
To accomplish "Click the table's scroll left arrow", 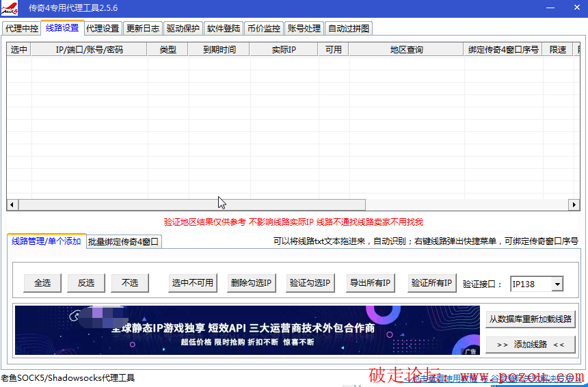I will tap(12, 204).
